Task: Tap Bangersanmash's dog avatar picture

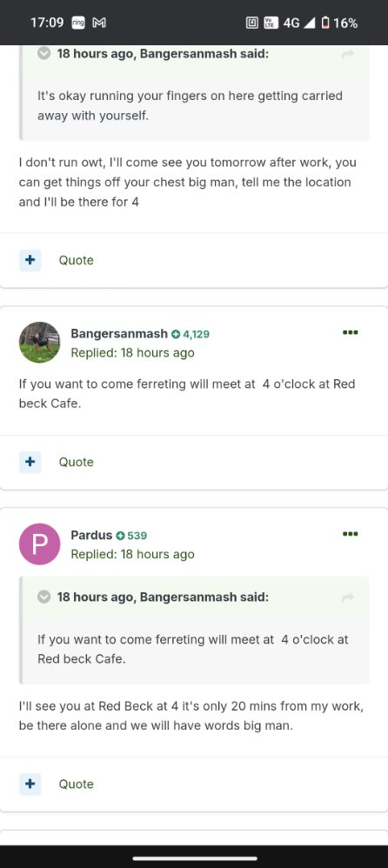Action: (39, 343)
